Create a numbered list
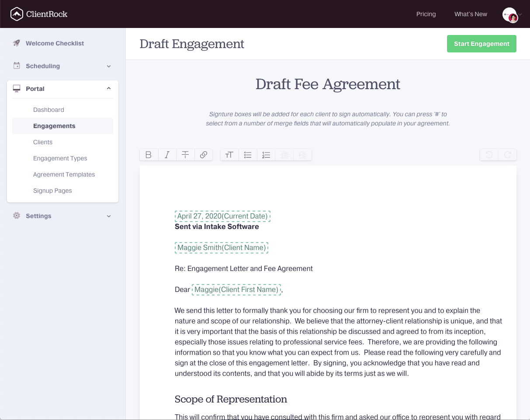 (266, 154)
